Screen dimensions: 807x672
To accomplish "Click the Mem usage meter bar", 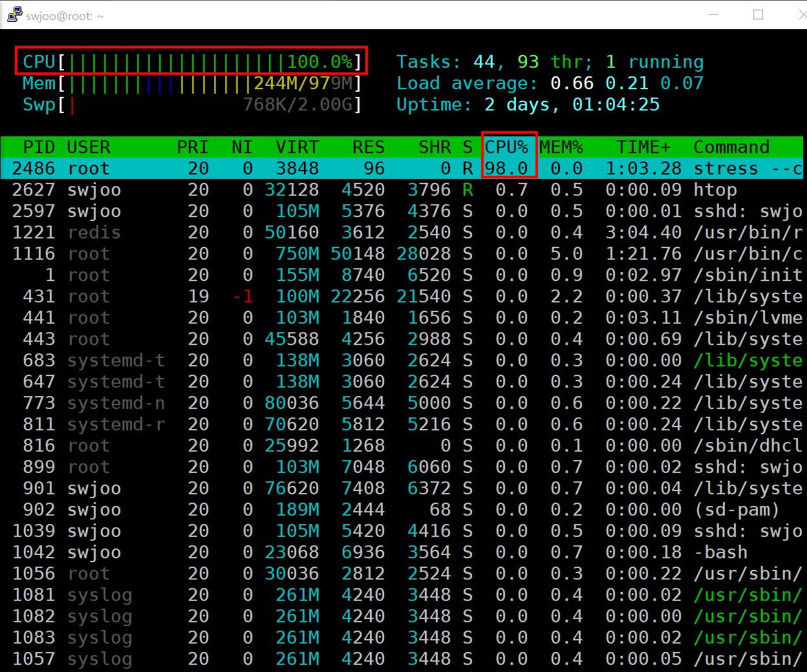I will [191, 83].
